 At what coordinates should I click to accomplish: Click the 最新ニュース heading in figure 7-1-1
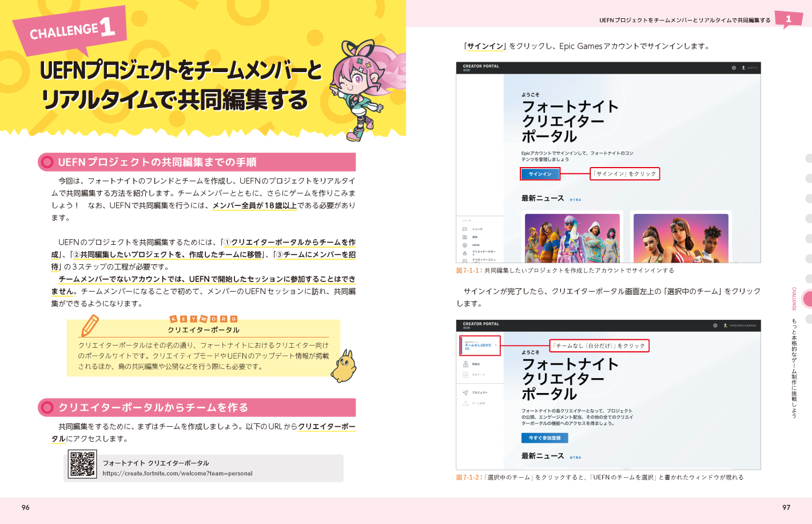click(x=543, y=199)
